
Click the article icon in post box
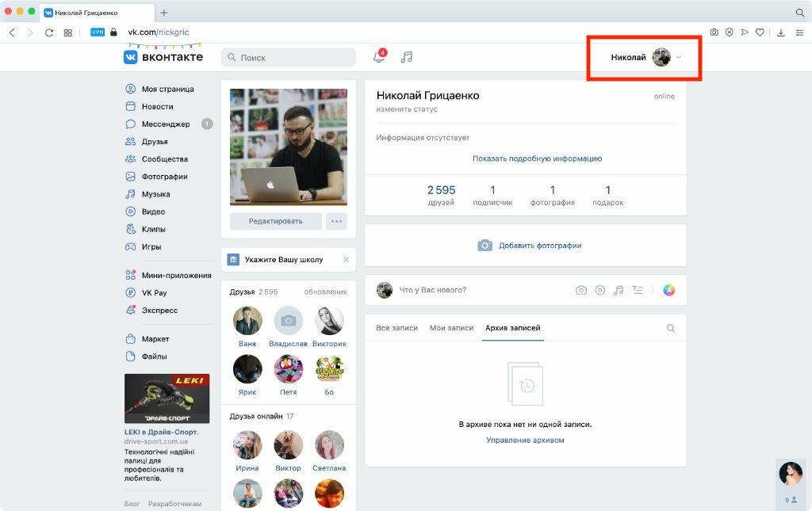coord(638,290)
